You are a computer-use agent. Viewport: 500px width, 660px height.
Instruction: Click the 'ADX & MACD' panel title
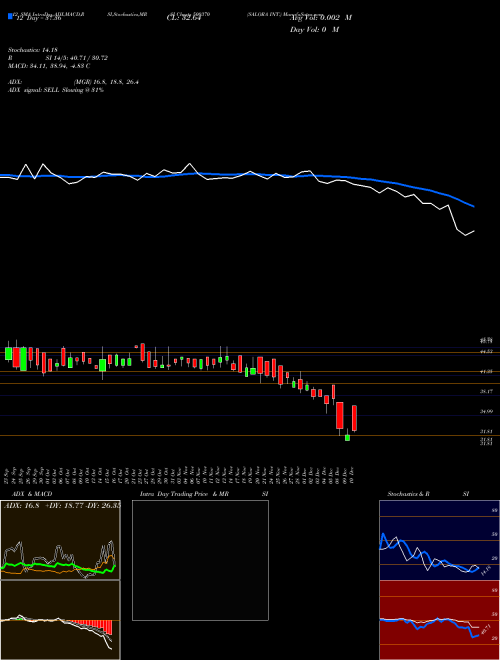tap(32, 494)
